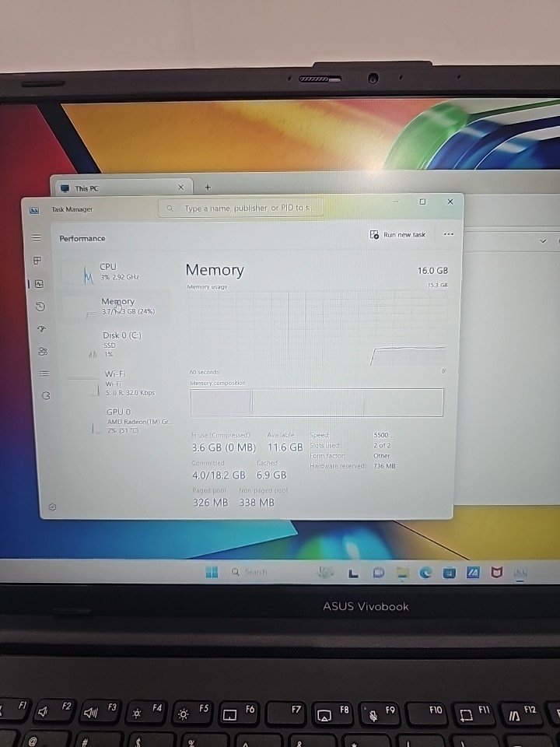Open App history page icon

tap(40, 307)
